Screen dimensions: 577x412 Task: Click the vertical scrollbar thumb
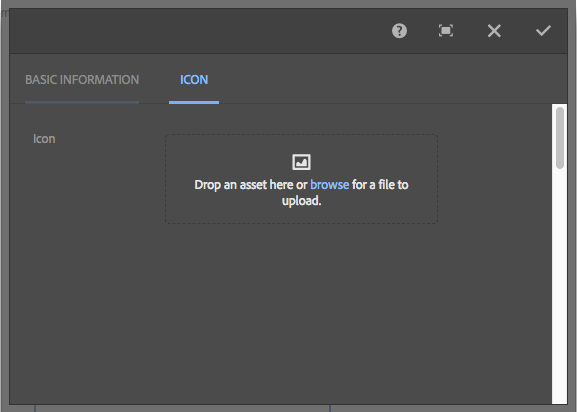pyautogui.click(x=560, y=138)
